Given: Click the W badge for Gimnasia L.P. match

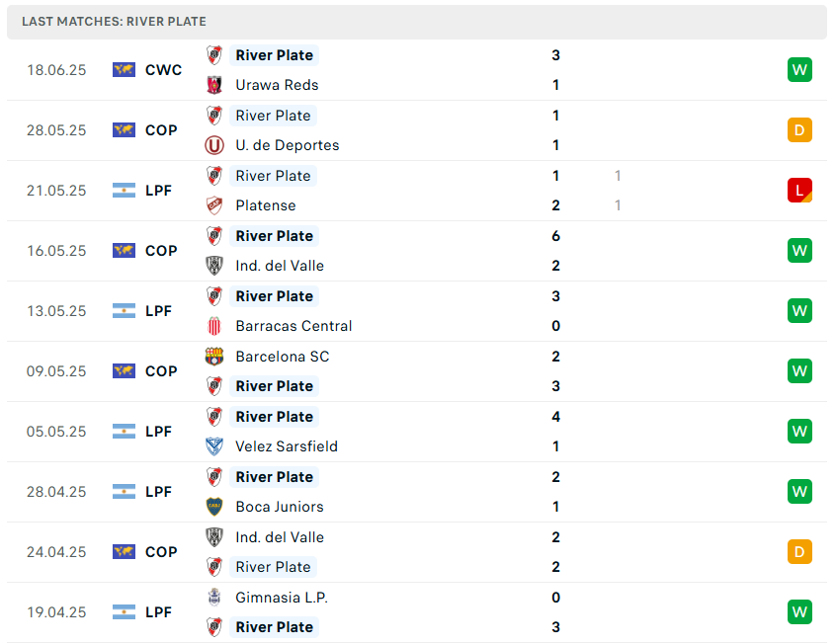Looking at the screenshot, I should pos(799,612).
